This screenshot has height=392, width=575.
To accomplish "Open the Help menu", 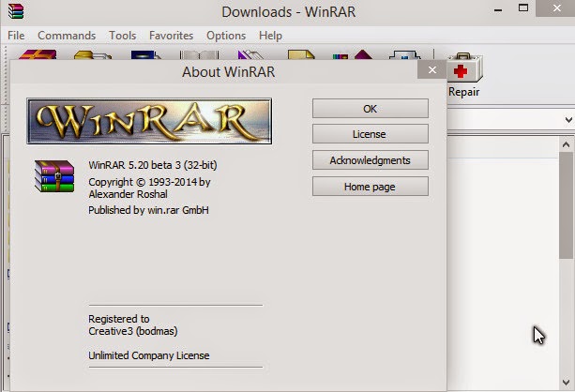I will tap(271, 36).
